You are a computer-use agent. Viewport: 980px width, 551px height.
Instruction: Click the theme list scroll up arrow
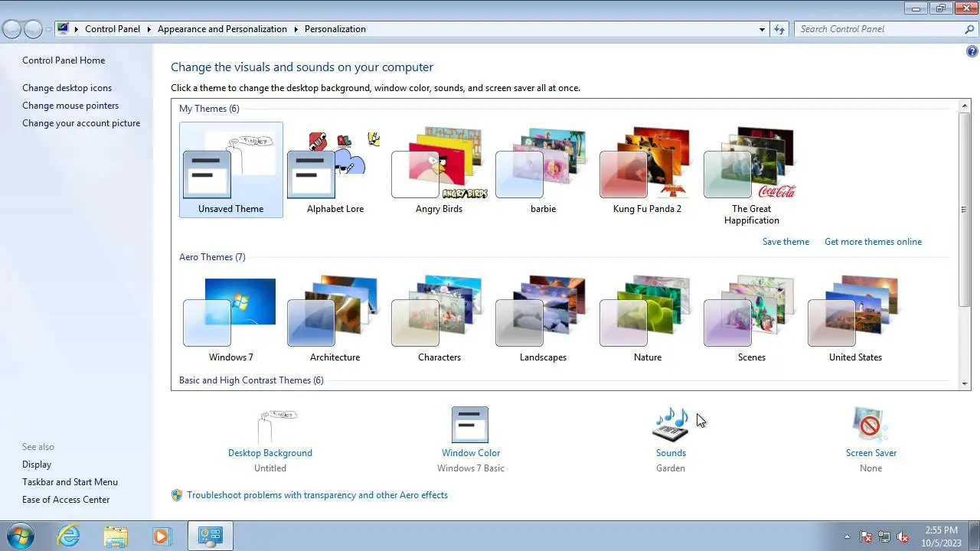click(965, 105)
